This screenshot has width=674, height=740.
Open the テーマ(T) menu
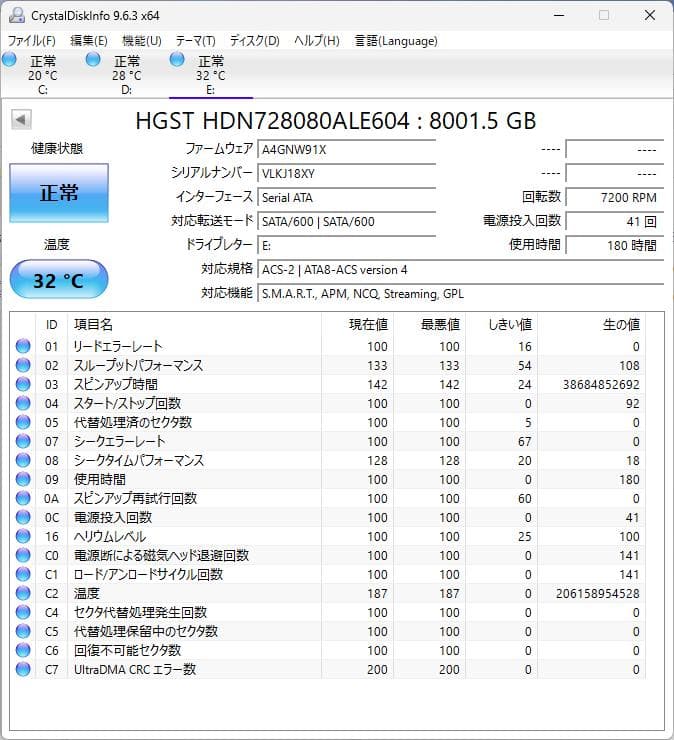(x=195, y=41)
